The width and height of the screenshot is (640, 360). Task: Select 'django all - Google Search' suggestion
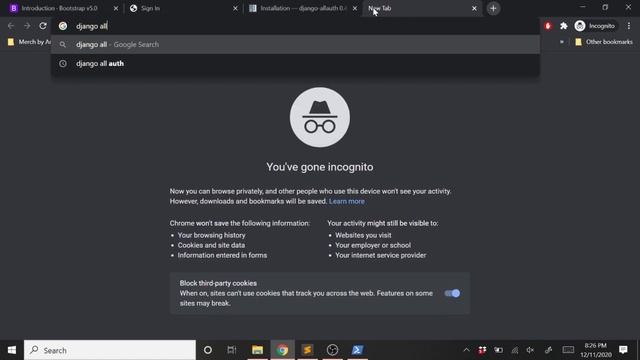[296, 44]
